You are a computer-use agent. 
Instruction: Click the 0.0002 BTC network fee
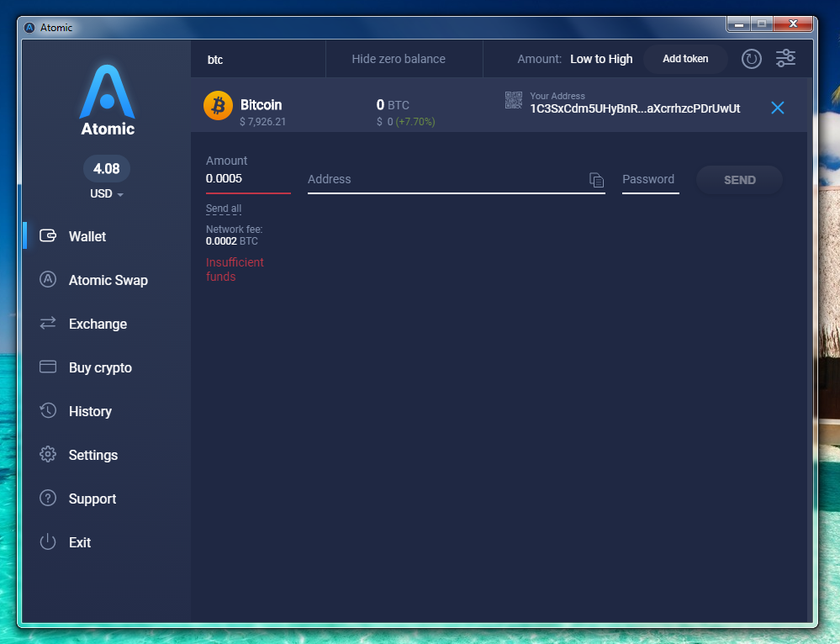click(x=231, y=241)
